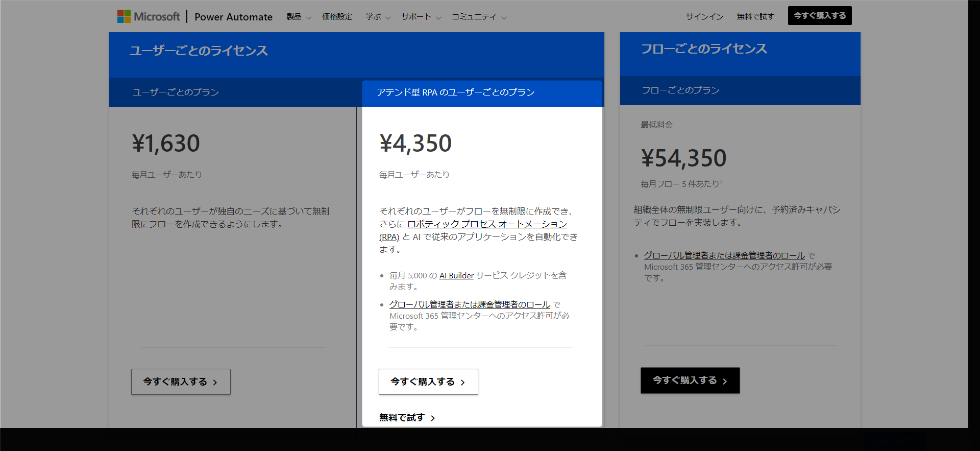980x451 pixels.
Task: Open the 価格設定 page
Action: (x=337, y=17)
